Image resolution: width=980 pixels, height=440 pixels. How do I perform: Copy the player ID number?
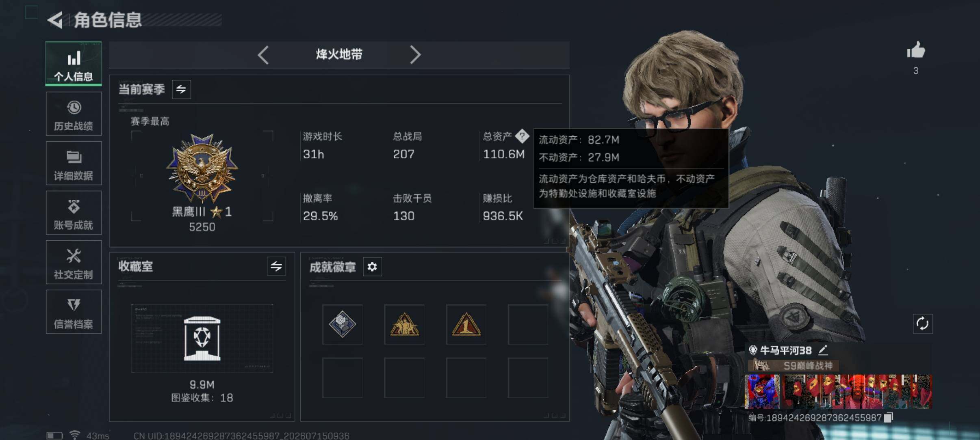[x=889, y=418]
